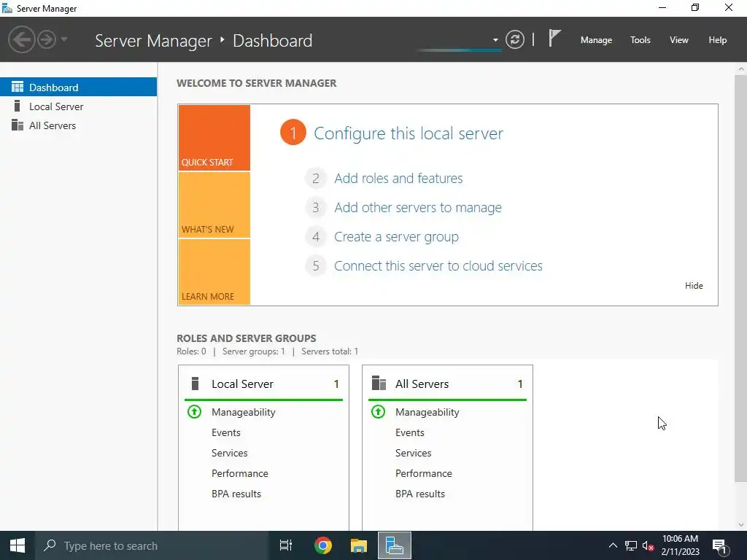Click the Local Server tile server icon
The width and height of the screenshot is (747, 560).
tap(195, 384)
